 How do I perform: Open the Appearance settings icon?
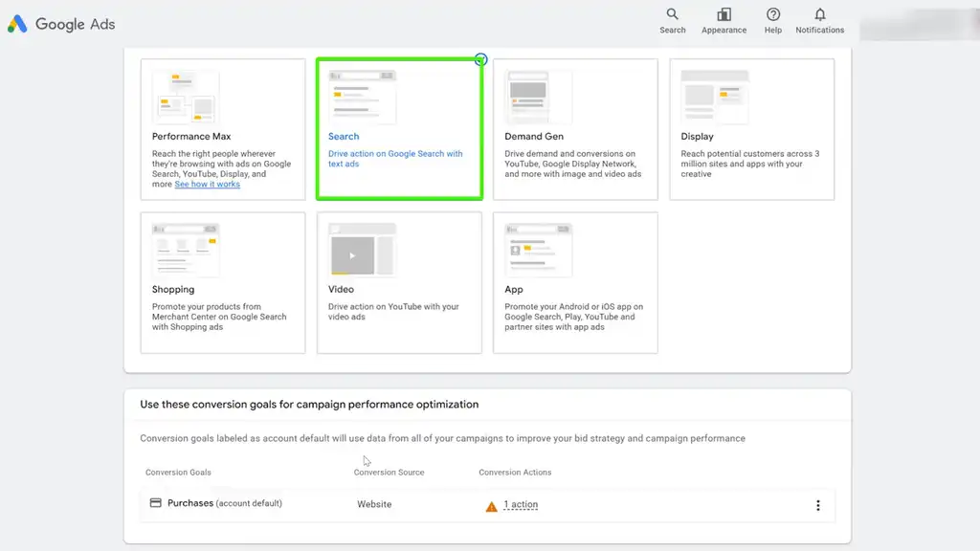pyautogui.click(x=724, y=14)
